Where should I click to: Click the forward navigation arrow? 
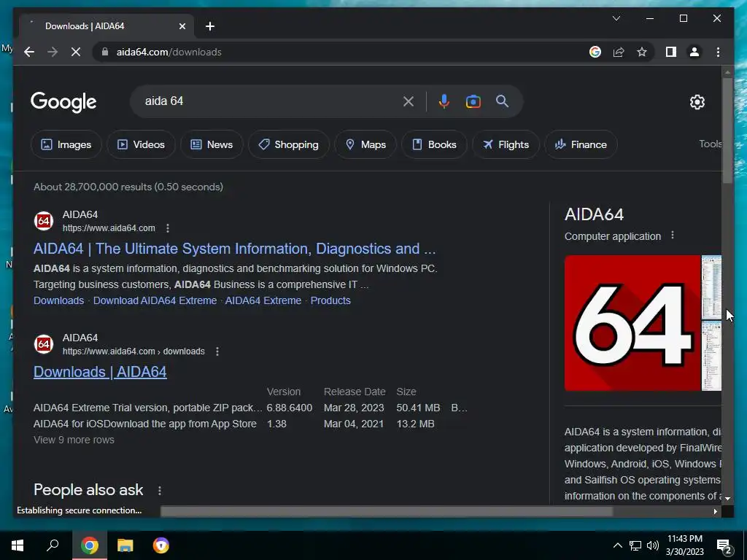click(x=53, y=52)
